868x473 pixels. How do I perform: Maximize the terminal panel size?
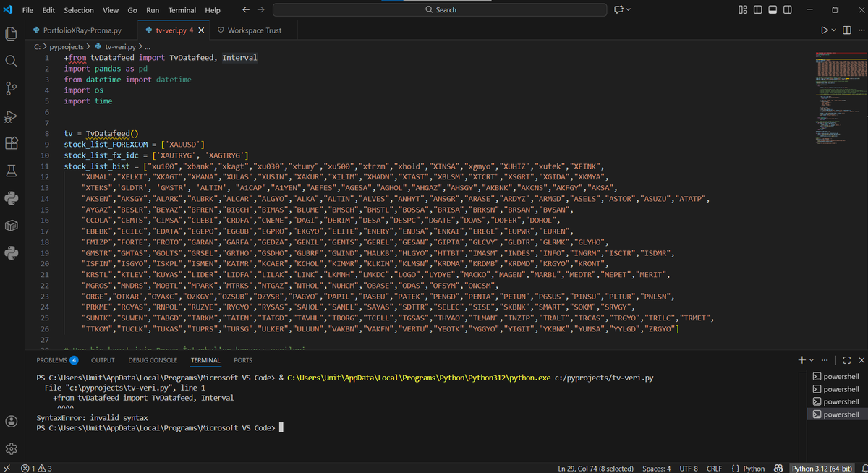pos(848,360)
